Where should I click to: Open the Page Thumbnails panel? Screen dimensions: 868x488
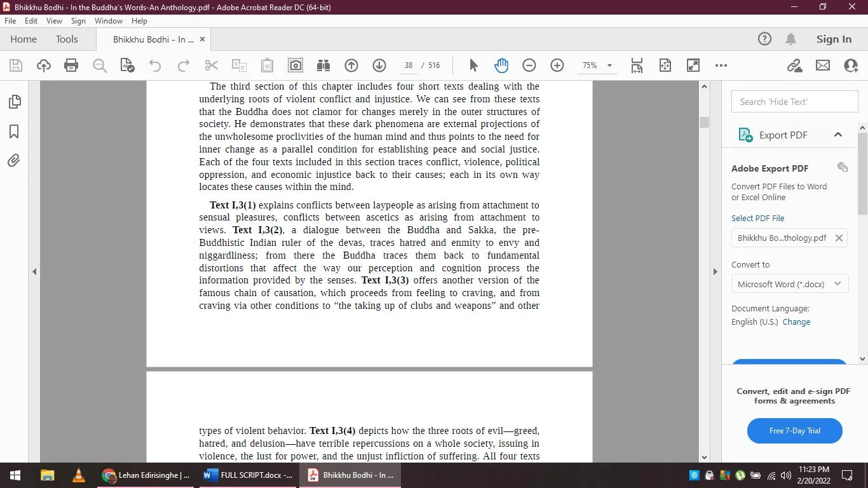click(14, 102)
